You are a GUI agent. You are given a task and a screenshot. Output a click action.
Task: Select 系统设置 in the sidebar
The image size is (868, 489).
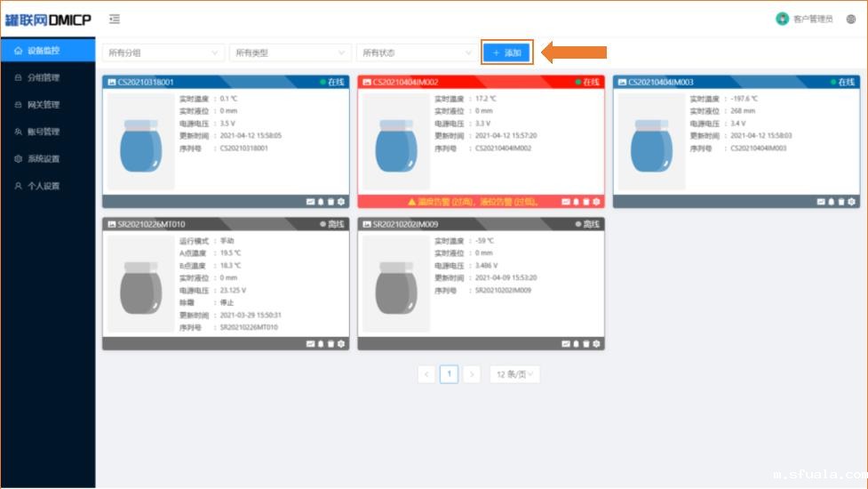click(x=43, y=159)
